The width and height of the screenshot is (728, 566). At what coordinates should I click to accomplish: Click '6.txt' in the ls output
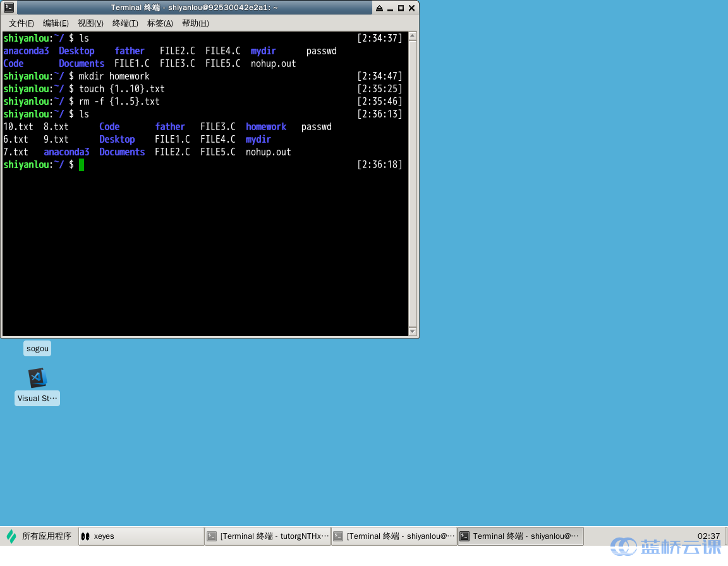pyautogui.click(x=16, y=139)
